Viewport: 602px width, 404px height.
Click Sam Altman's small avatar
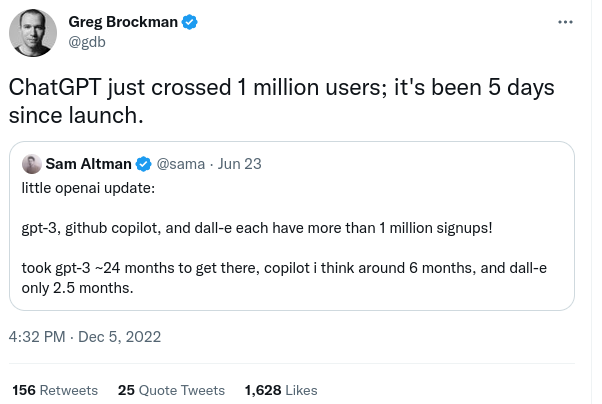(x=32, y=164)
